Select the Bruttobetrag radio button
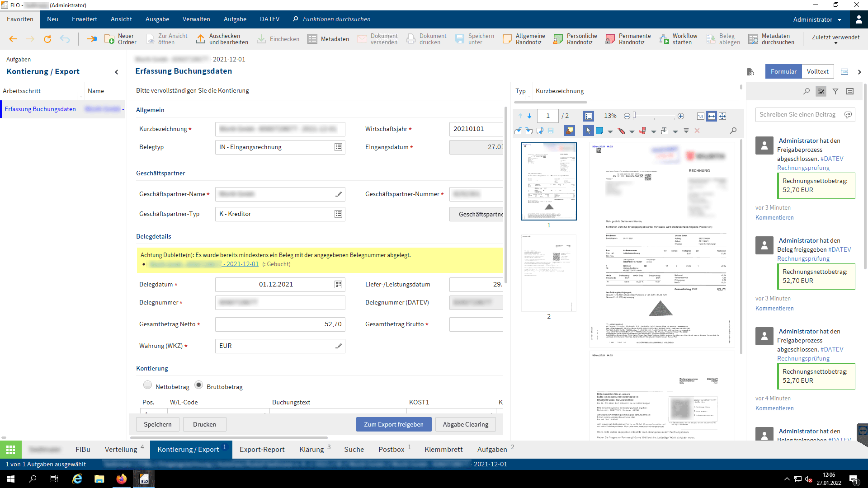 pyautogui.click(x=198, y=385)
